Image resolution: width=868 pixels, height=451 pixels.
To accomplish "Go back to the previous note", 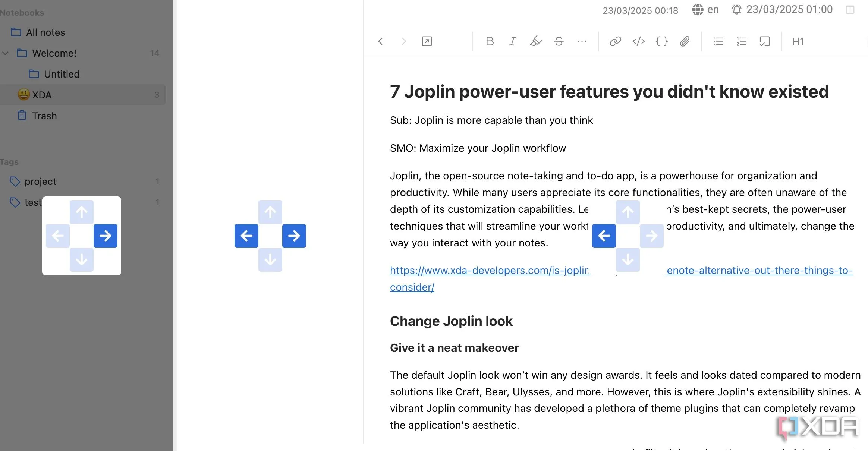I will click(380, 41).
